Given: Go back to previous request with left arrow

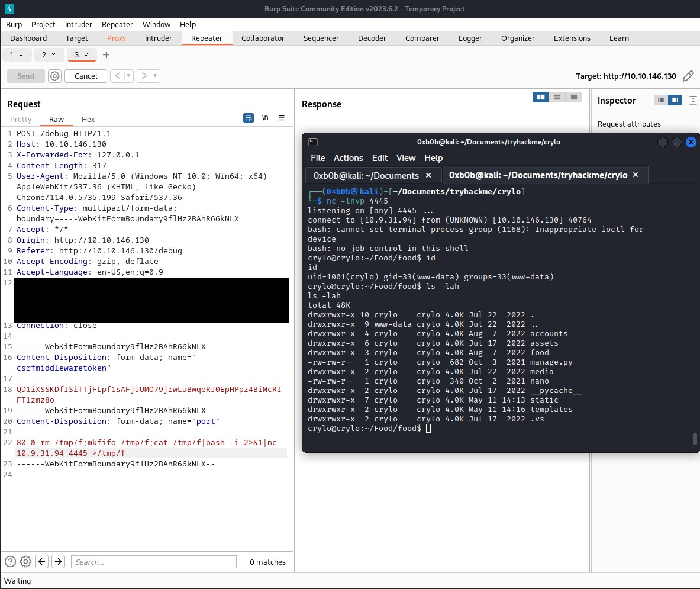Looking at the screenshot, I should [x=117, y=76].
